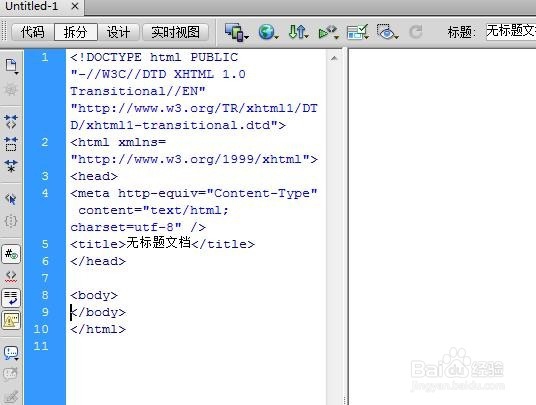Screen dimensions: 536x405
Task: Click the Collapse Full Tag icon
Action: (x=11, y=122)
